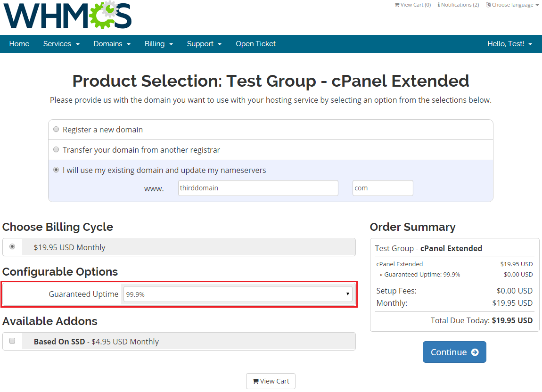Click the Total Due Today amount $19.95 USD
The height and width of the screenshot is (392, 542).
pos(512,320)
